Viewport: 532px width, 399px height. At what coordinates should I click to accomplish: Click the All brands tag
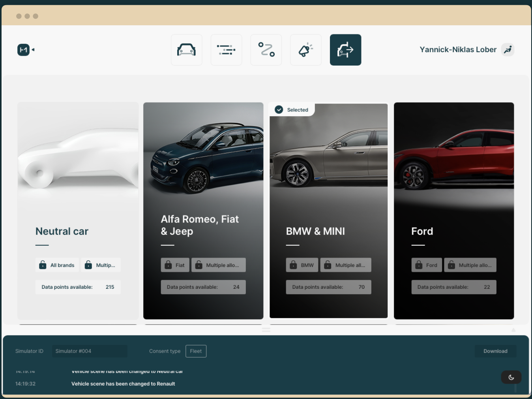[x=57, y=265]
